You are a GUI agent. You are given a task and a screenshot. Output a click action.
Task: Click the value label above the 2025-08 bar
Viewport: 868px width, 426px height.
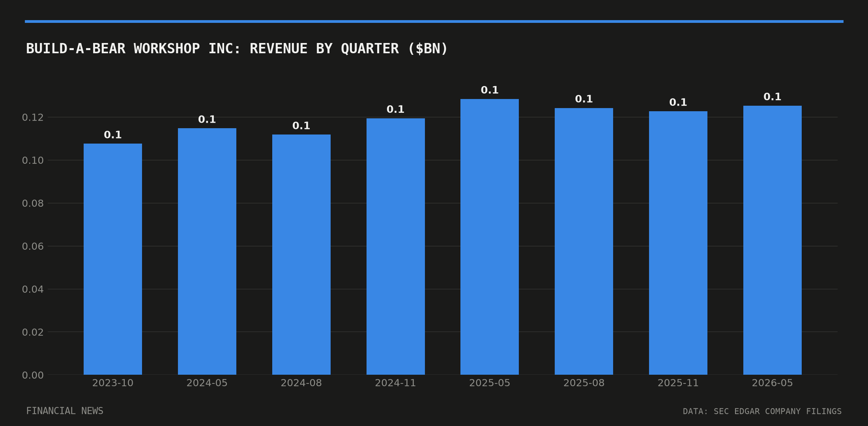point(584,99)
